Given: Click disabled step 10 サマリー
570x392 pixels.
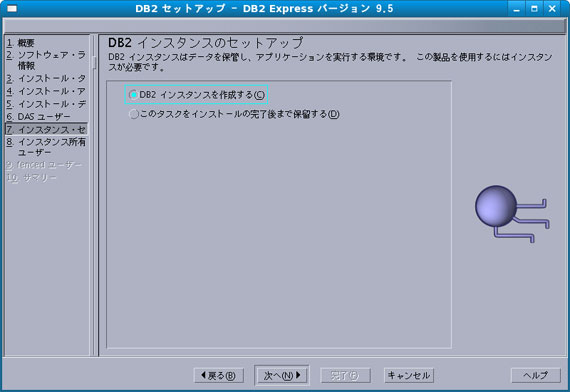Looking at the screenshot, I should pos(32,177).
